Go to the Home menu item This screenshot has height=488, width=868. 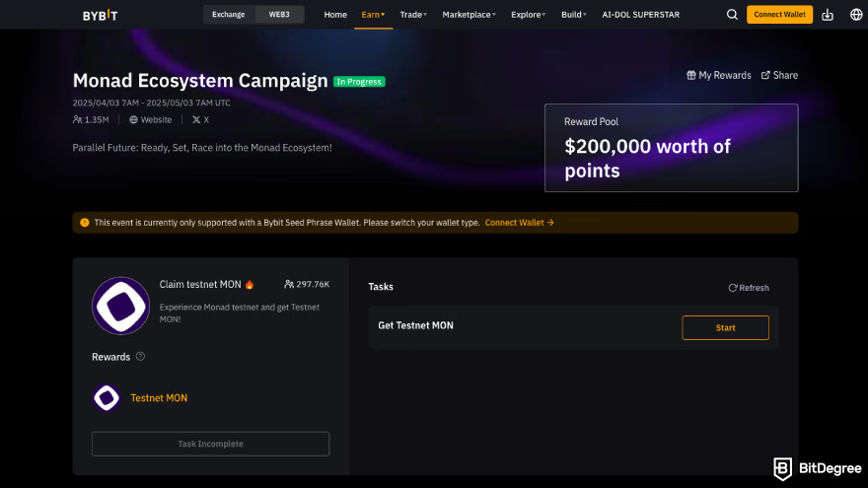[335, 15]
